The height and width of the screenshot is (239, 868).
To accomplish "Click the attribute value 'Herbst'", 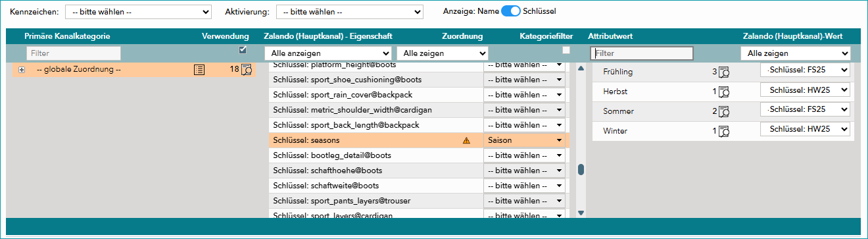I will pos(615,92).
